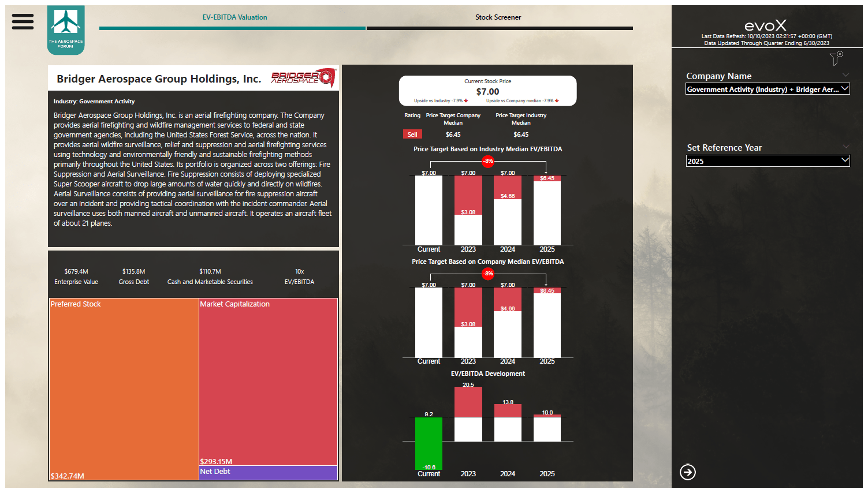Image resolution: width=868 pixels, height=493 pixels.
Task: Select the purple Net Debt treemap tile
Action: (x=269, y=473)
